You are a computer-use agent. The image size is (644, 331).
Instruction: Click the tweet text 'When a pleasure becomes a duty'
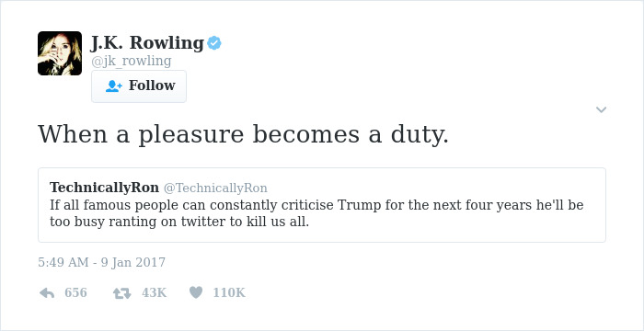click(x=243, y=134)
